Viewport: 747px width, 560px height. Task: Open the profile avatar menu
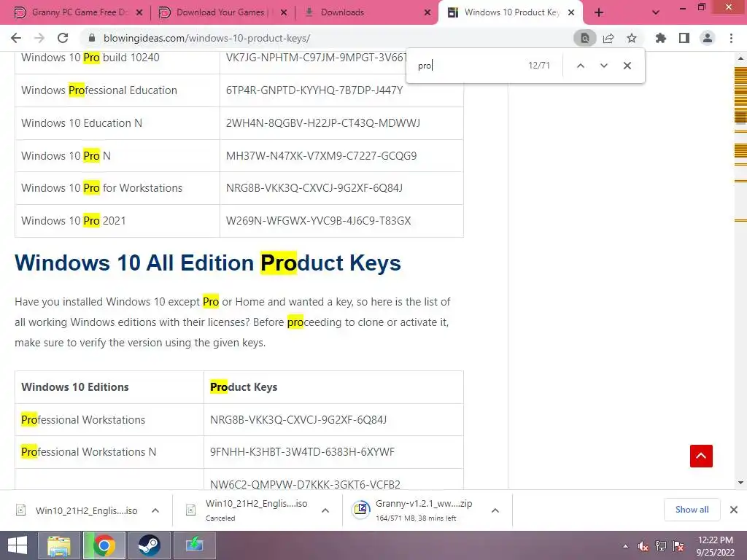(708, 38)
